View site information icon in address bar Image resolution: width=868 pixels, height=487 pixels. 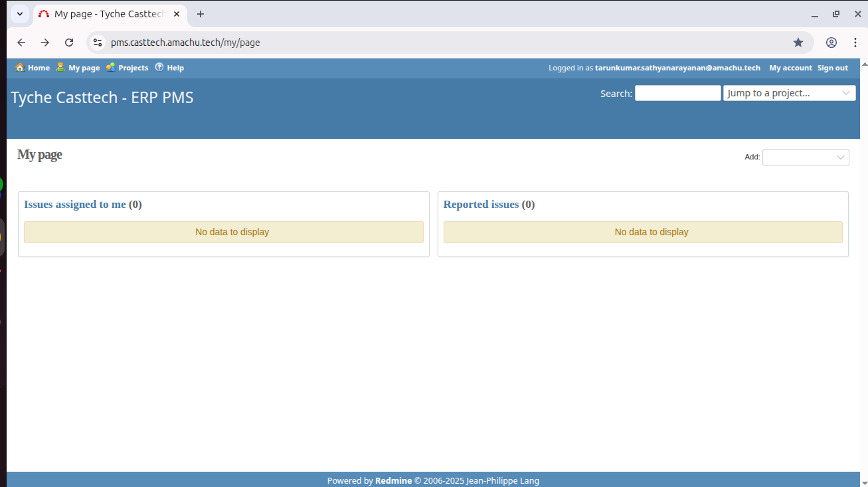98,43
